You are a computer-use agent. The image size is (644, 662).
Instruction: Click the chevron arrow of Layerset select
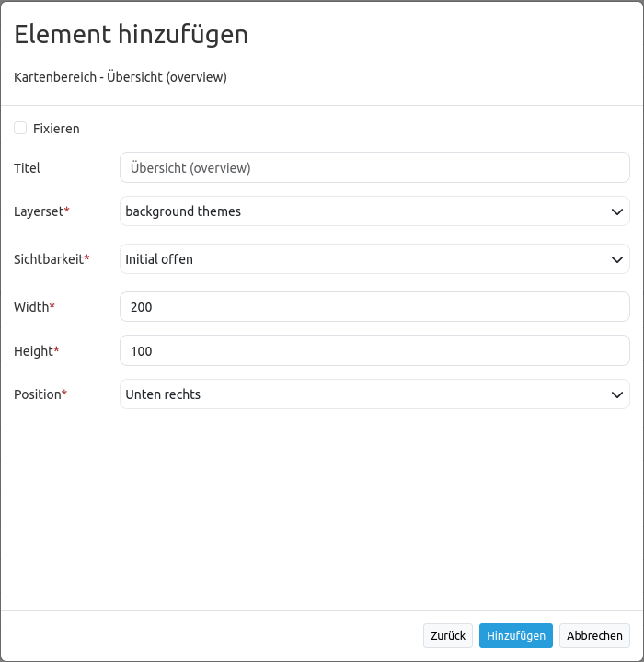pyautogui.click(x=617, y=211)
